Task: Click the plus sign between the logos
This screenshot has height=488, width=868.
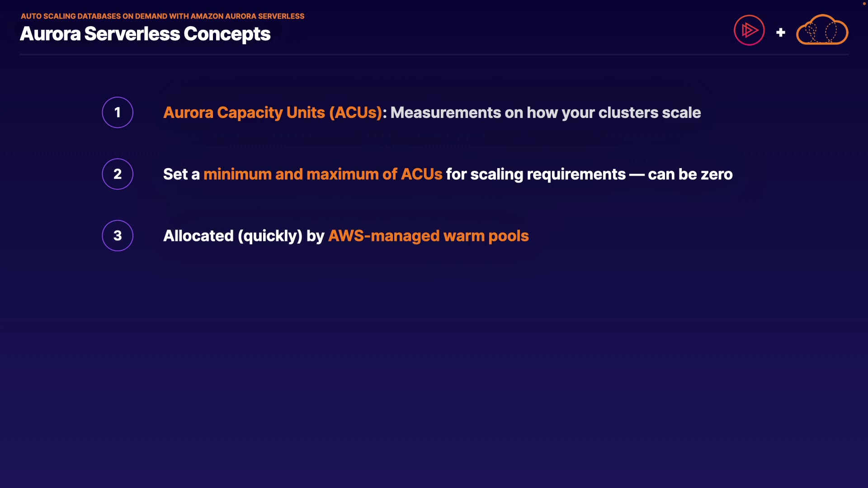Action: point(780,33)
